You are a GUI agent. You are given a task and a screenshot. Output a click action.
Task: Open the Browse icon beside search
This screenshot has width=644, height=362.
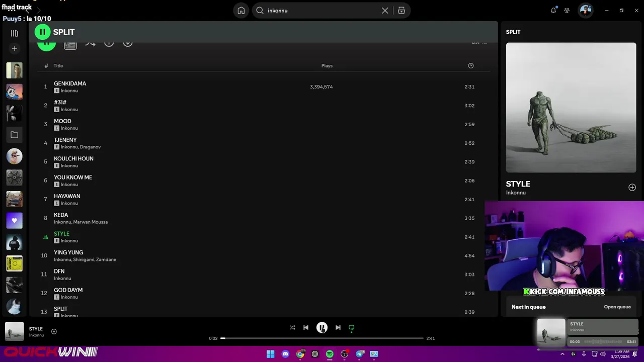tap(401, 10)
